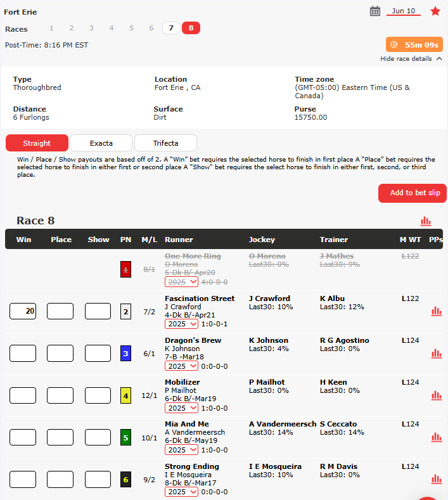
Task: View past performances chart for Mobilizer
Action: tap(437, 395)
